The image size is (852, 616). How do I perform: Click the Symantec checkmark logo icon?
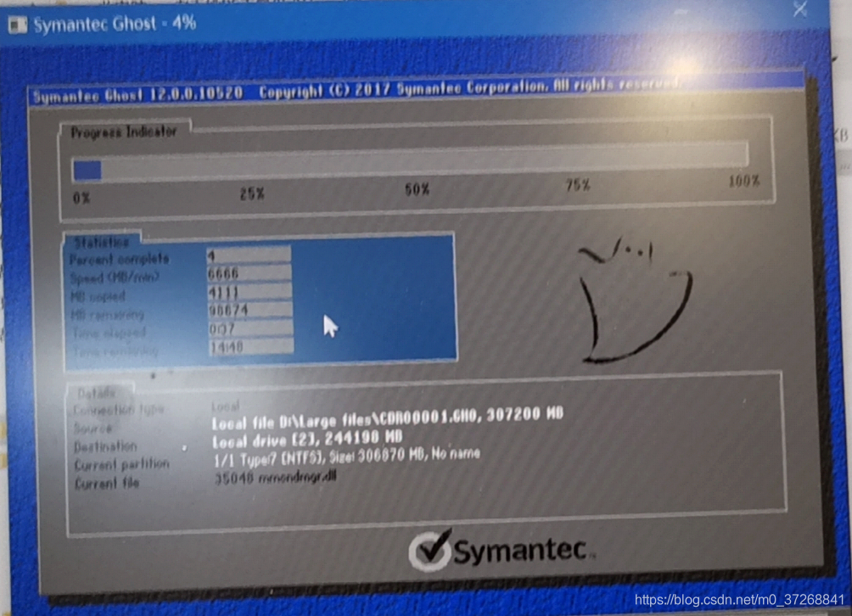430,551
